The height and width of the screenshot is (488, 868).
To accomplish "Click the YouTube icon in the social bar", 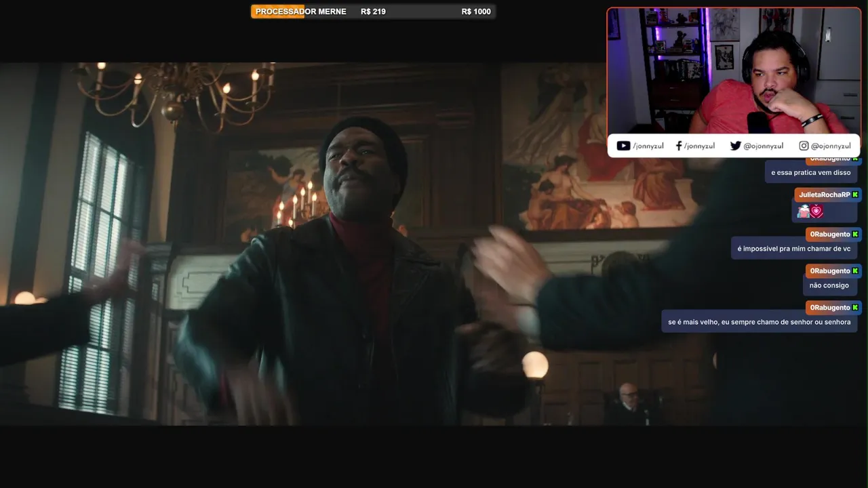I will point(623,146).
